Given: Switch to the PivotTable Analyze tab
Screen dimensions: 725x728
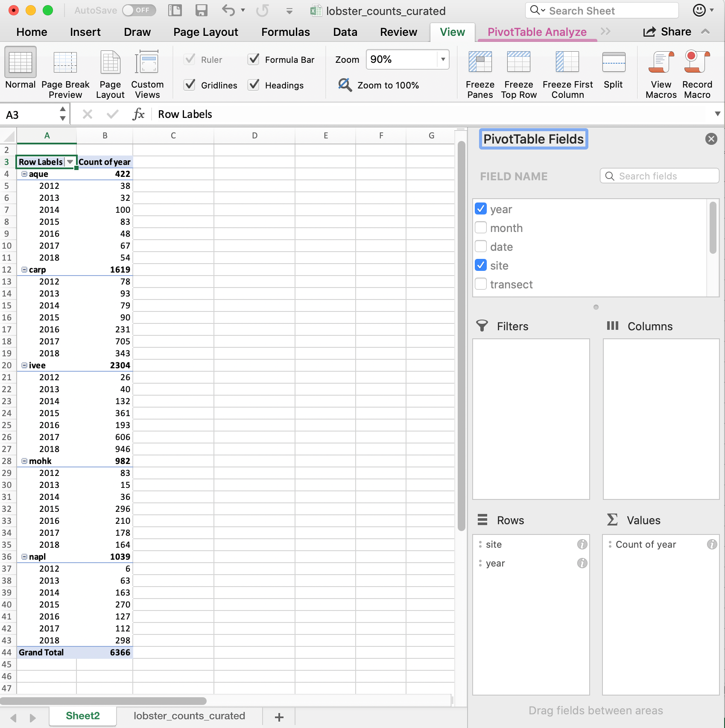Looking at the screenshot, I should [537, 32].
